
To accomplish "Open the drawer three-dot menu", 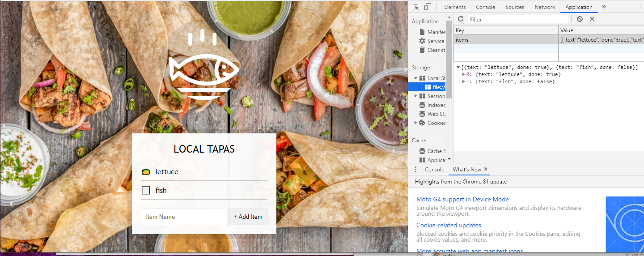I will [x=415, y=169].
